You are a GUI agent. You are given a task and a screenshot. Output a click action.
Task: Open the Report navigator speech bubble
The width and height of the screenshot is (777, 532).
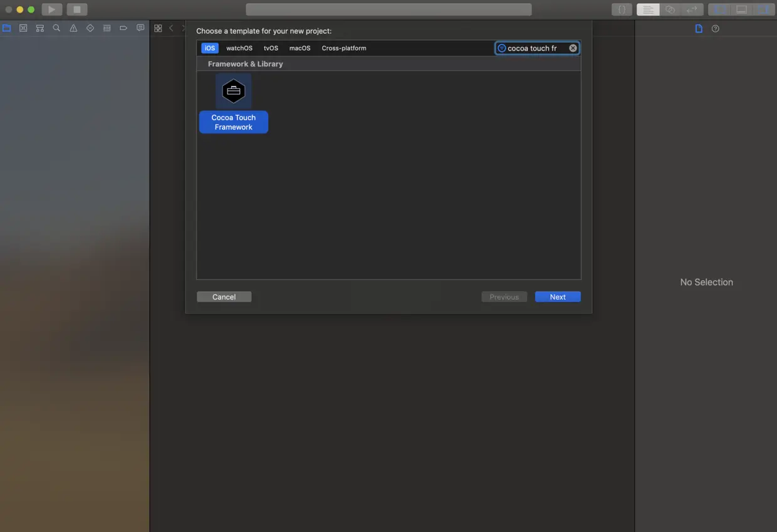click(x=140, y=28)
